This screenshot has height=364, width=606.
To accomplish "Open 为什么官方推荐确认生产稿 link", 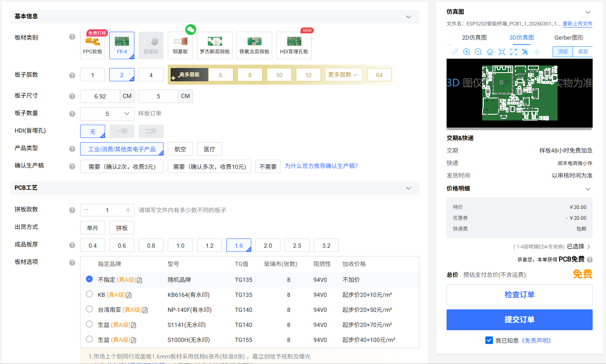I will tap(321, 166).
